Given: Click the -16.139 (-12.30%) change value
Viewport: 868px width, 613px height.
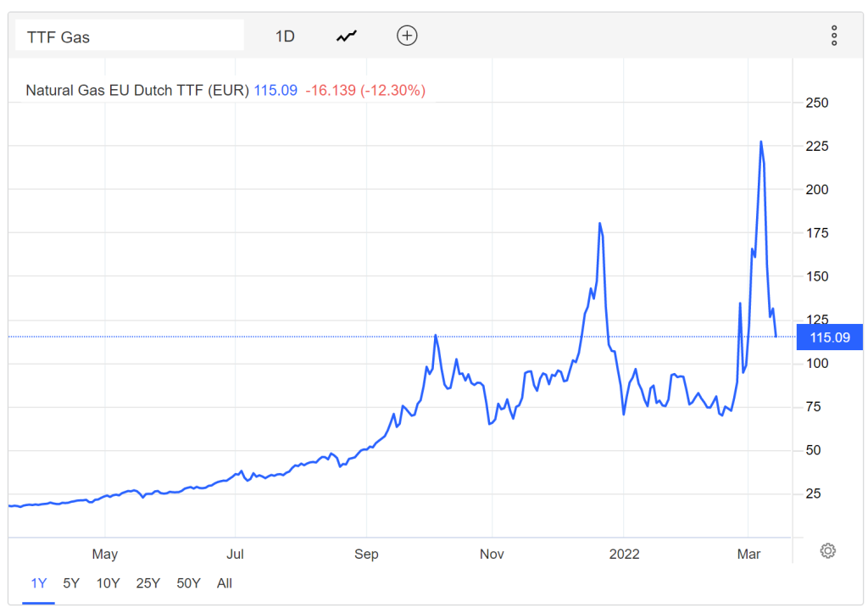Looking at the screenshot, I should point(365,90).
